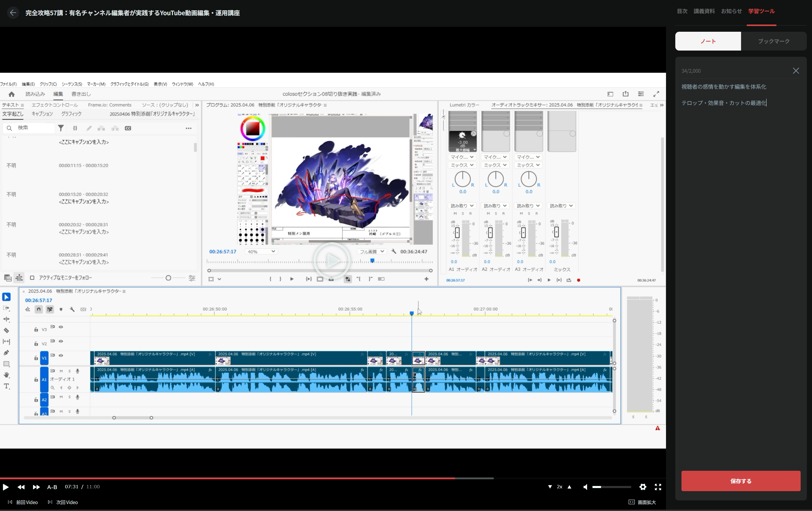Image resolution: width=812 pixels, height=511 pixels.
Task: Click the timeline wrench settings icon
Action: [72, 309]
